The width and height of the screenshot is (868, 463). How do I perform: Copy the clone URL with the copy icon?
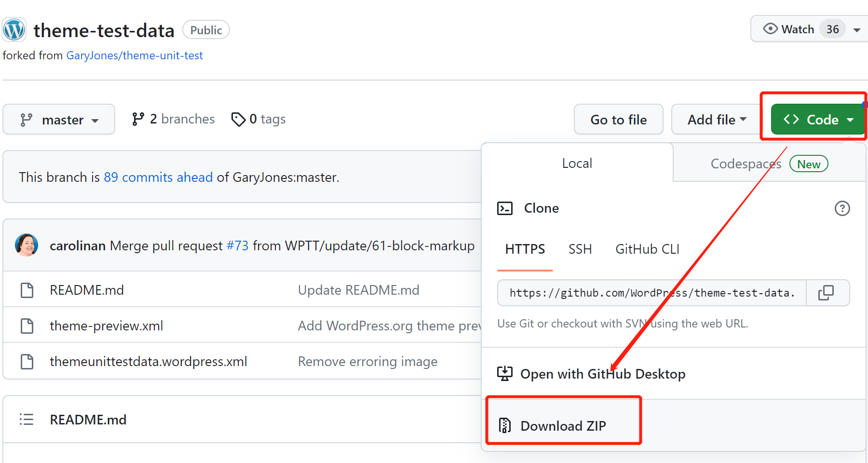click(x=826, y=293)
